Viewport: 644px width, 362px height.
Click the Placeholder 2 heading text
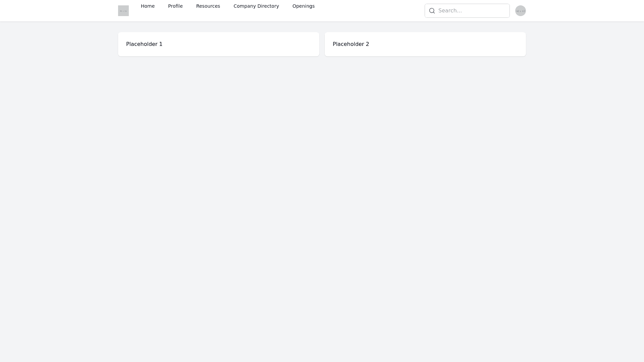(351, 44)
